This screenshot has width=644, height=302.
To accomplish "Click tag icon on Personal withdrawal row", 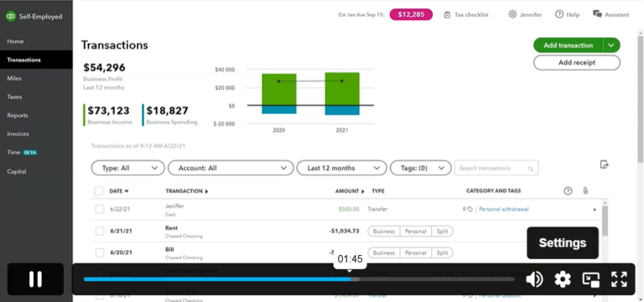I will [470, 209].
